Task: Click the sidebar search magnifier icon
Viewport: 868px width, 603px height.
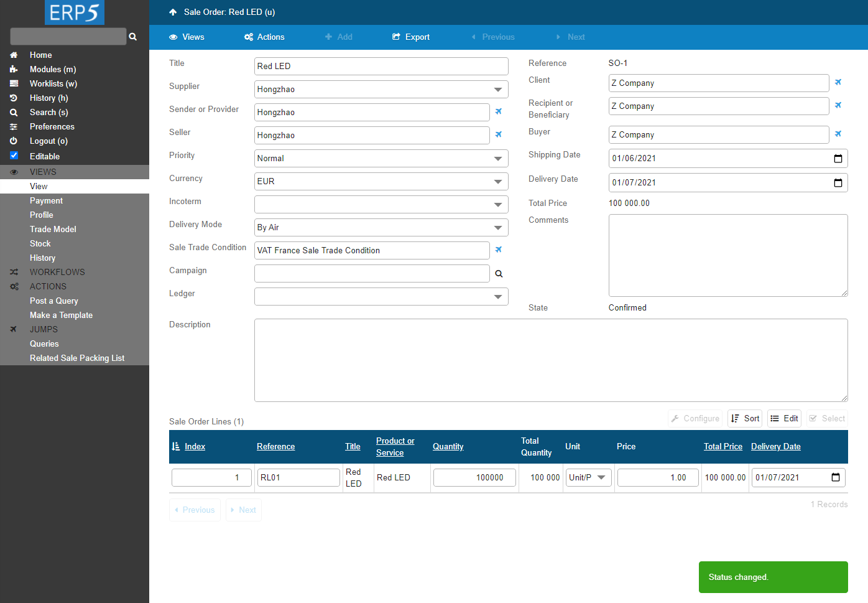Action: point(132,37)
